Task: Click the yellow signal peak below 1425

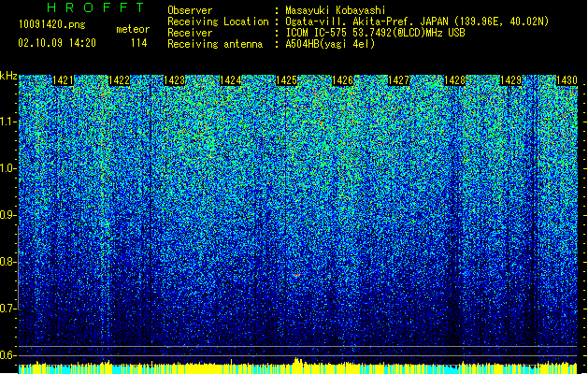Action: tap(297, 361)
